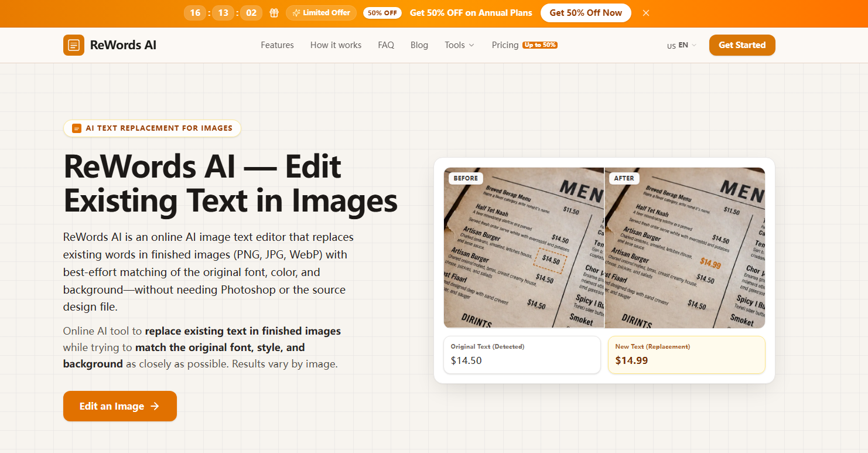Click the AFTER label on the menu image
This screenshot has height=453, width=868.
click(x=624, y=178)
